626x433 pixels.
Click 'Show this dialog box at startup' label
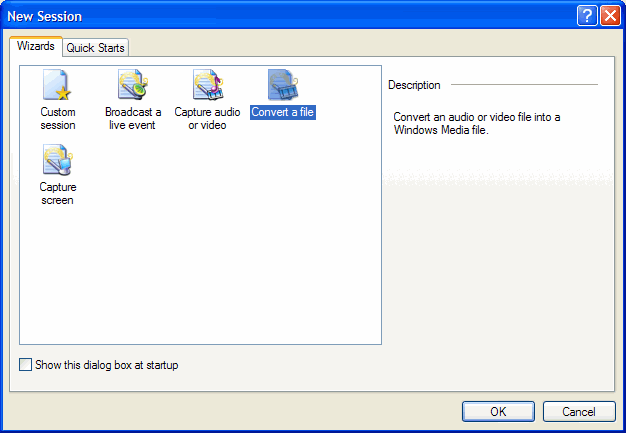pyautogui.click(x=106, y=366)
